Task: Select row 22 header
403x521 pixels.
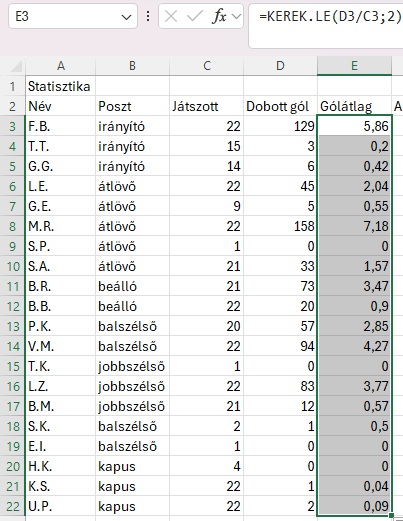Action: [13, 506]
